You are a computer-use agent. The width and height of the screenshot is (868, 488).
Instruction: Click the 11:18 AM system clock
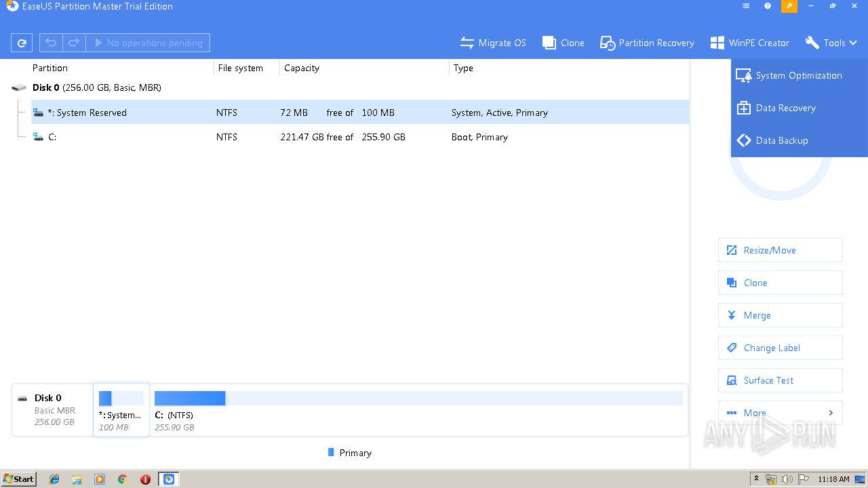click(833, 479)
